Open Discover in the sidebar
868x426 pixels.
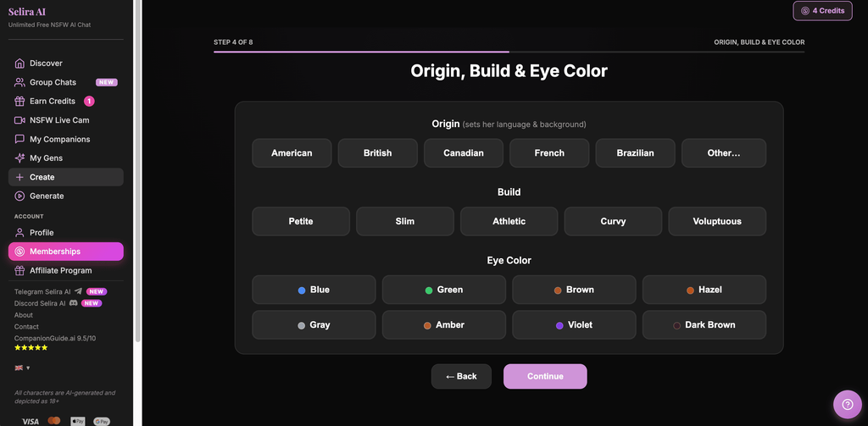[x=66, y=63]
